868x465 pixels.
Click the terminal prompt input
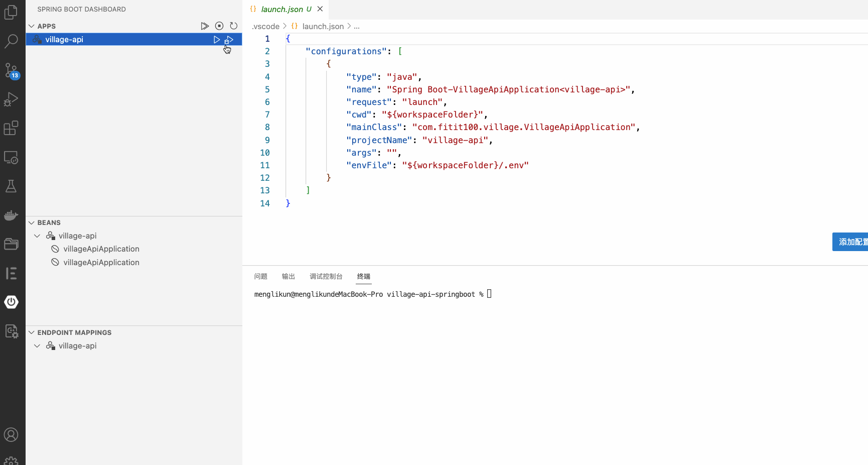pos(489,294)
